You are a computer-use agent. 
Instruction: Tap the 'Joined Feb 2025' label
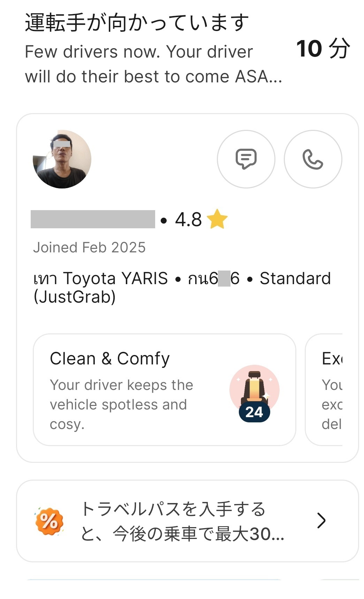(x=89, y=247)
